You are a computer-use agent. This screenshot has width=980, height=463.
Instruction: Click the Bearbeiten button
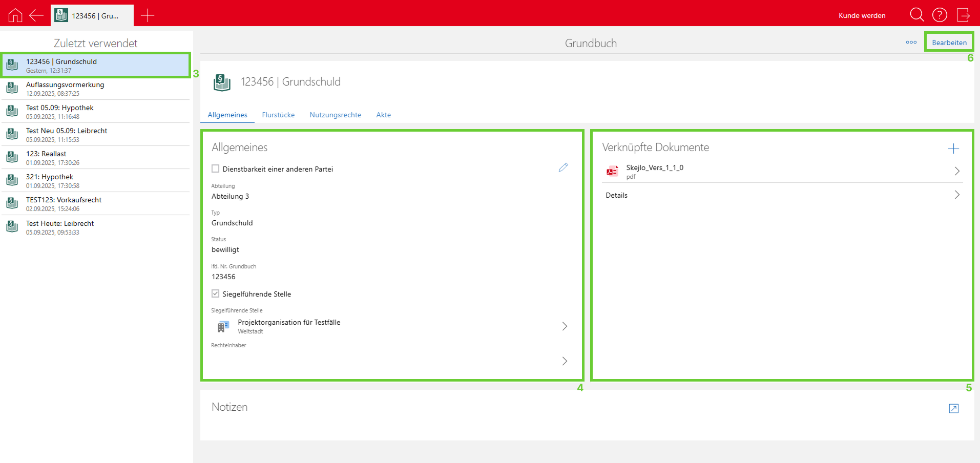click(949, 43)
